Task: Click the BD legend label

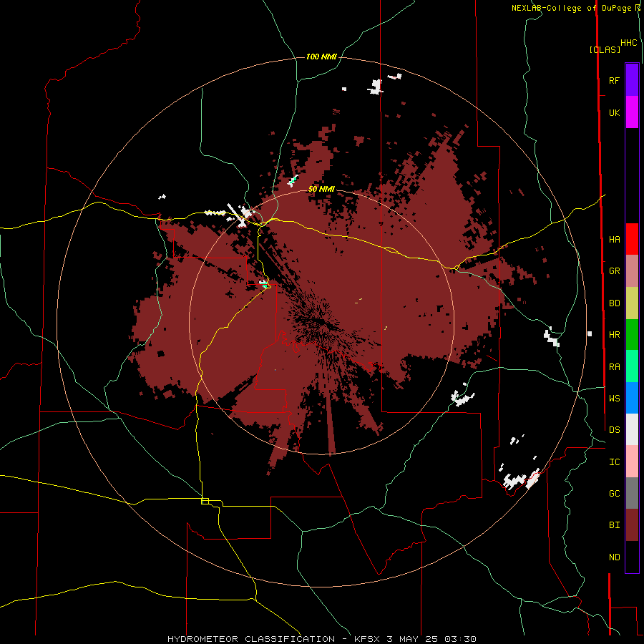Action: pos(614,303)
